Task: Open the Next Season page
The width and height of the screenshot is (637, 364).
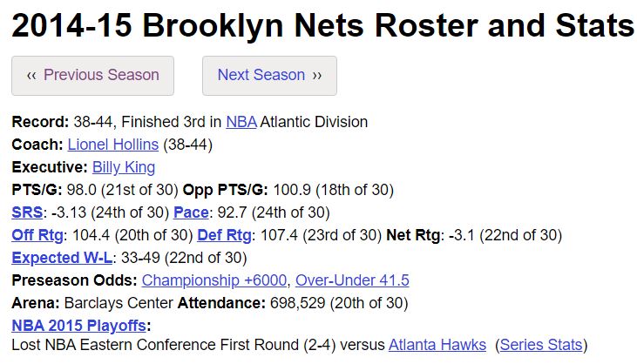Action: pyautogui.click(x=269, y=76)
